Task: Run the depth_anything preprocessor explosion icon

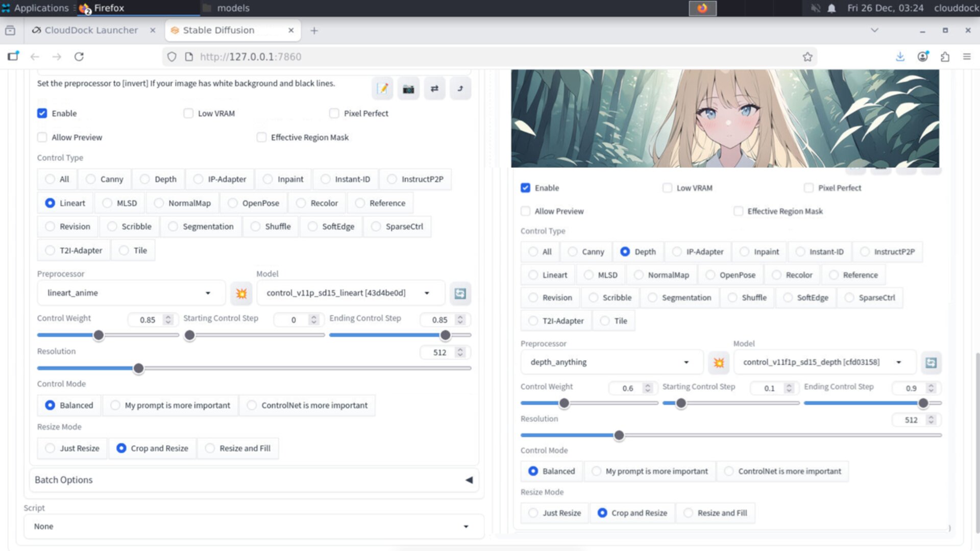Action: (x=719, y=363)
